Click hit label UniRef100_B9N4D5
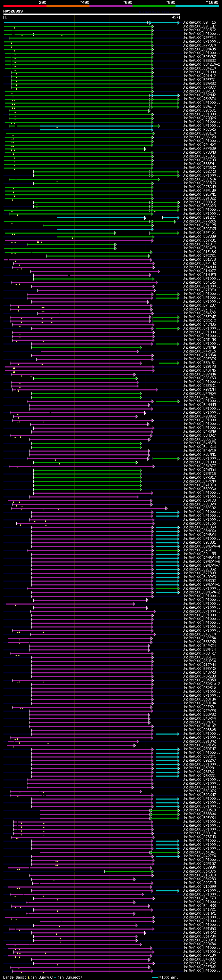Viewport: 222px width, 980px height. click(x=199, y=49)
